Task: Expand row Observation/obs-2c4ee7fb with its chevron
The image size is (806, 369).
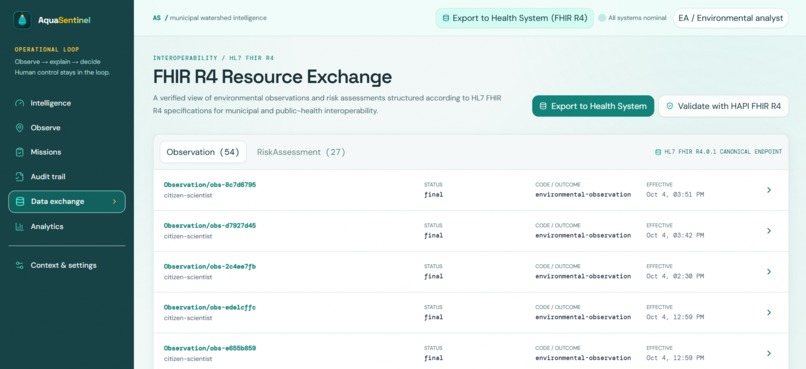Action: click(x=769, y=272)
